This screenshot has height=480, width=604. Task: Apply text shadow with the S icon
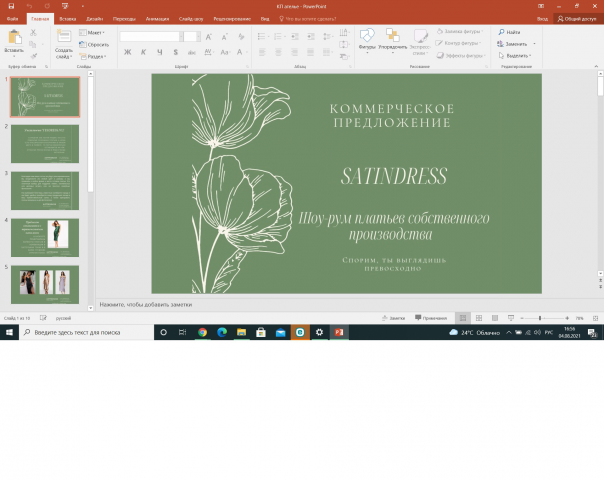tap(176, 52)
